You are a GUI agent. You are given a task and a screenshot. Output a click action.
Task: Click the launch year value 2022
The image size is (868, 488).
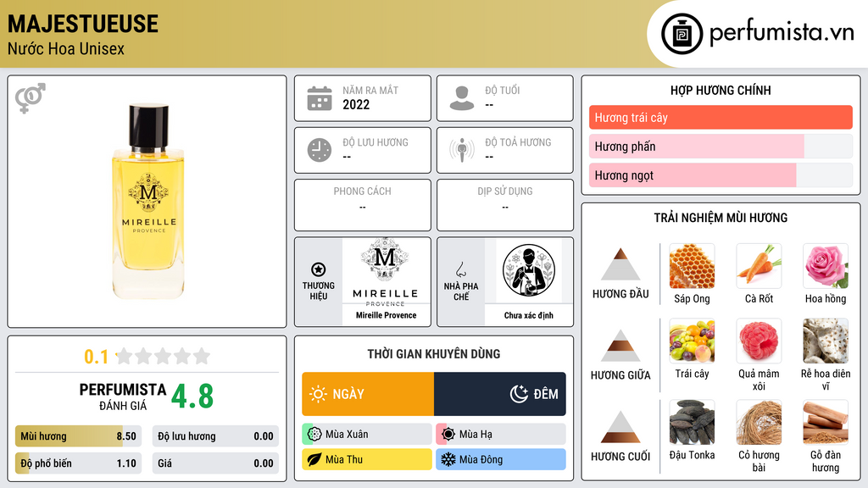click(356, 104)
